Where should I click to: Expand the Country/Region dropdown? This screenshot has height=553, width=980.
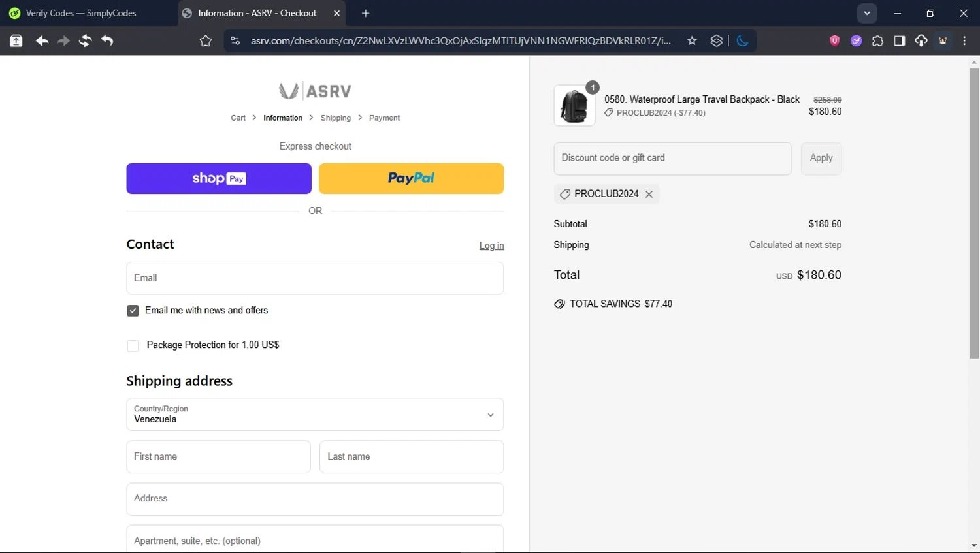click(x=315, y=415)
